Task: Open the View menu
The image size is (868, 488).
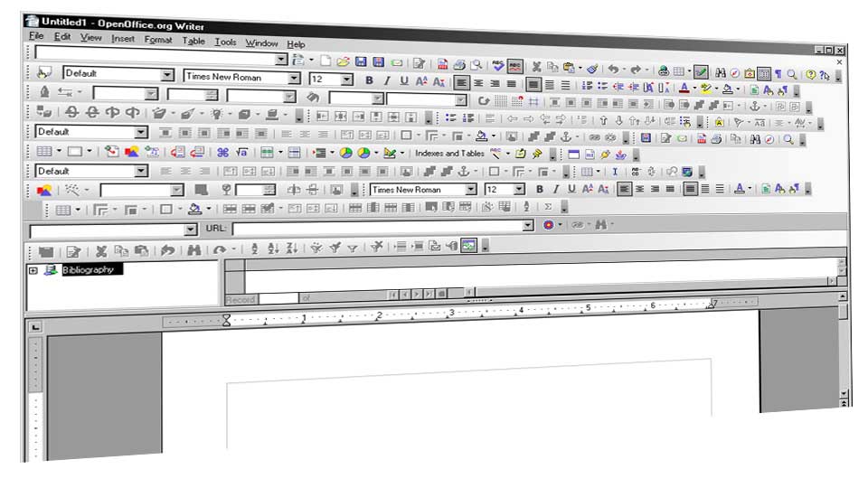Action: click(90, 38)
